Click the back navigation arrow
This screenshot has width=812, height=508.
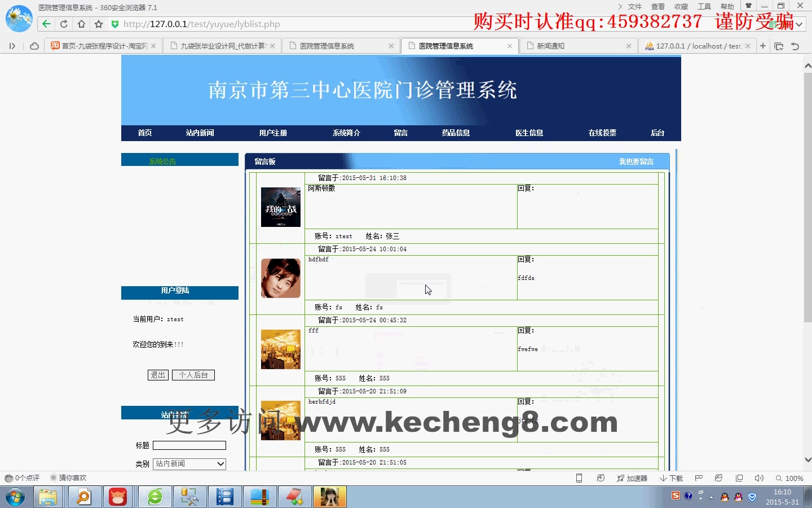point(46,24)
